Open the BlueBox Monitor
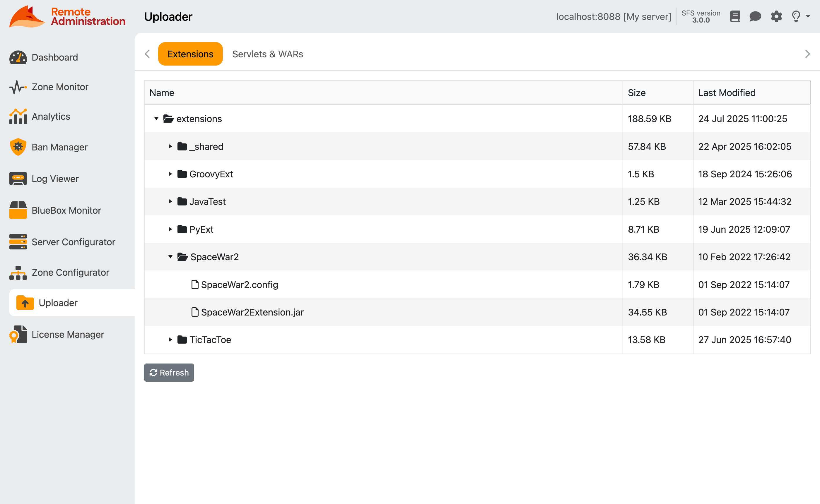The image size is (820, 504). tap(66, 210)
